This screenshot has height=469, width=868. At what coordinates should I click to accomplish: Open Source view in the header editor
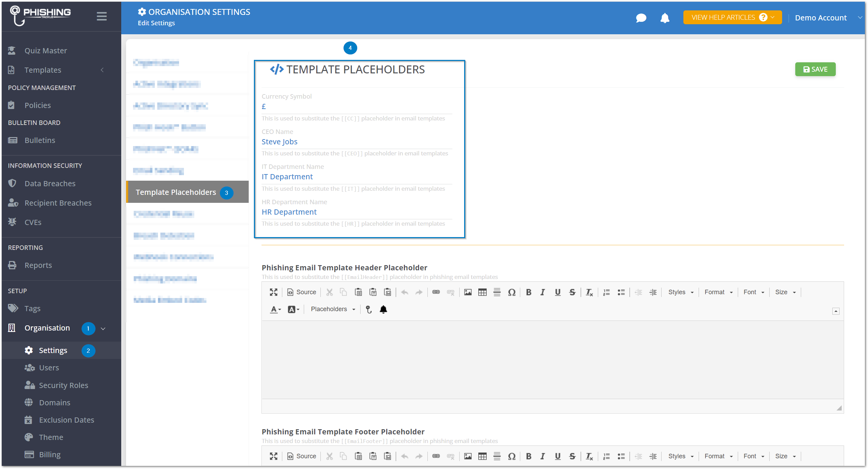(x=301, y=292)
